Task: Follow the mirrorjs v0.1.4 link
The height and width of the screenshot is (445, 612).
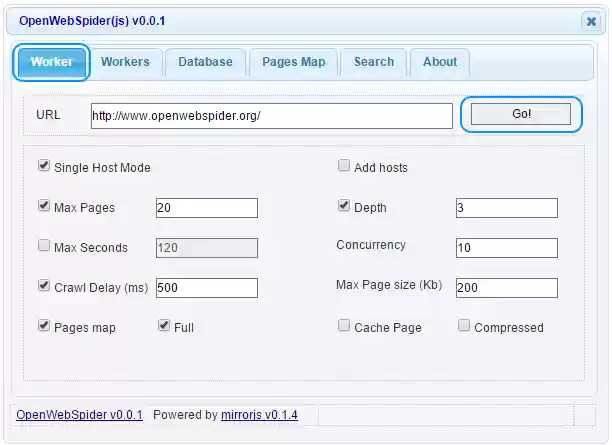Action: [x=259, y=415]
